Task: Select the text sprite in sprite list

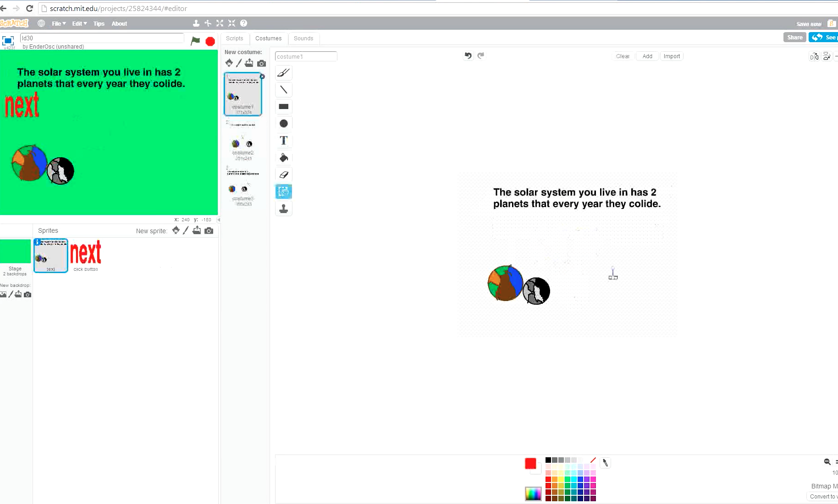Action: pos(51,256)
